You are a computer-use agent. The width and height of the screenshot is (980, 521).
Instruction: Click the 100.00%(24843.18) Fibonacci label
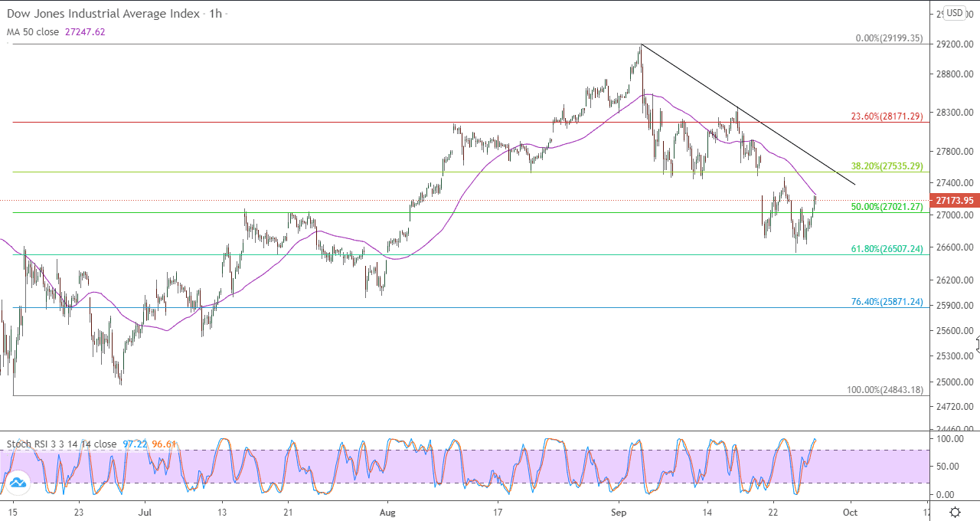pos(885,390)
